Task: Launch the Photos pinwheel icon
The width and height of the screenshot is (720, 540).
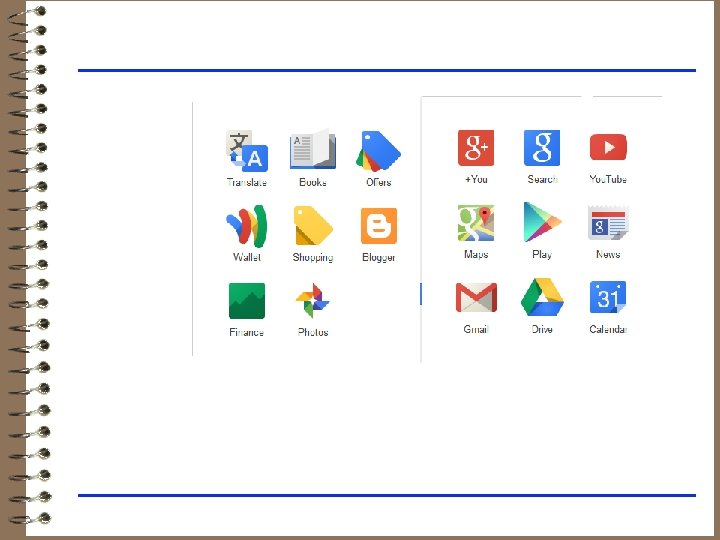Action: tap(313, 301)
